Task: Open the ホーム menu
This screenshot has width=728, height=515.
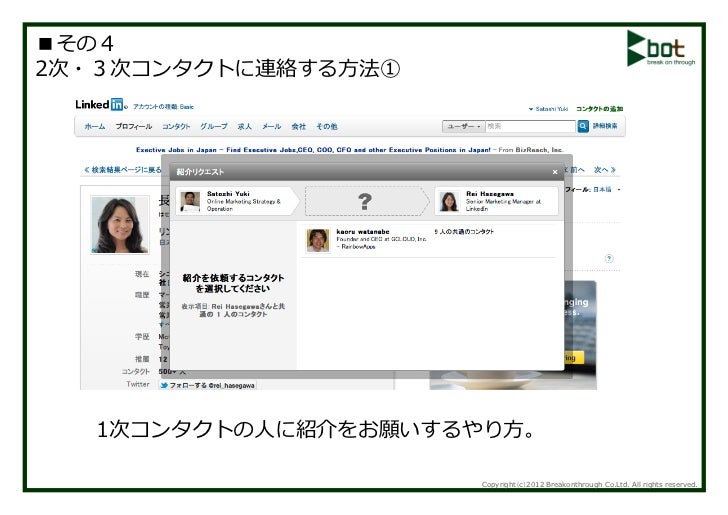Action: tap(95, 126)
